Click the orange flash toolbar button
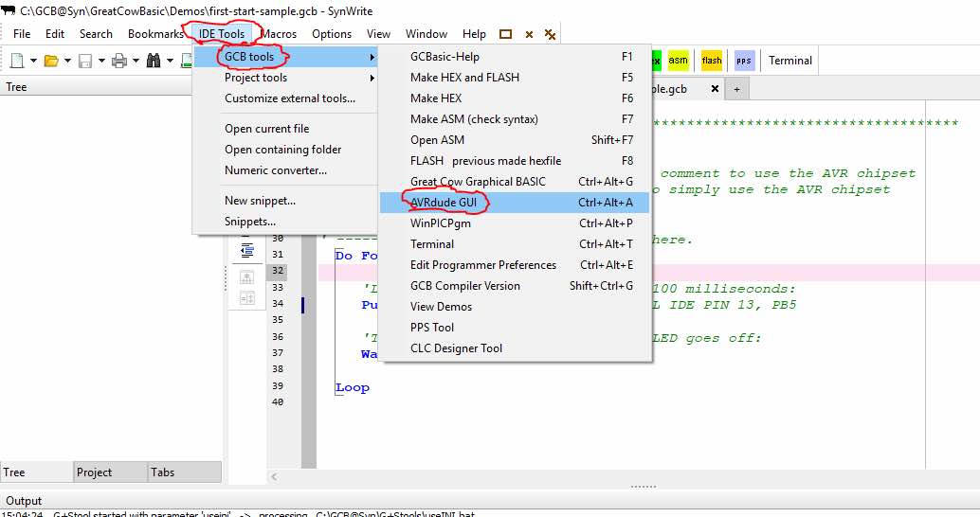Viewport: 980px width, 517px height. tap(712, 61)
